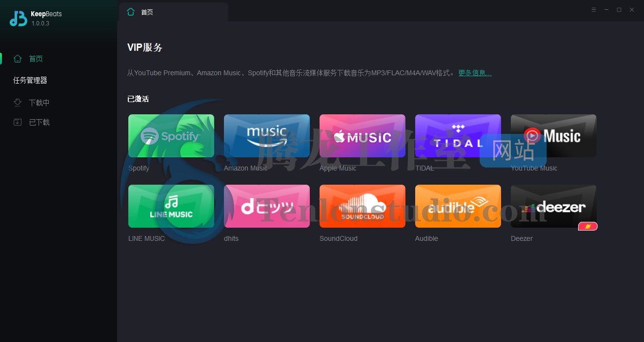Click the KeepBeats logo icon
Screen dimensions: 644x342
pyautogui.click(x=18, y=18)
